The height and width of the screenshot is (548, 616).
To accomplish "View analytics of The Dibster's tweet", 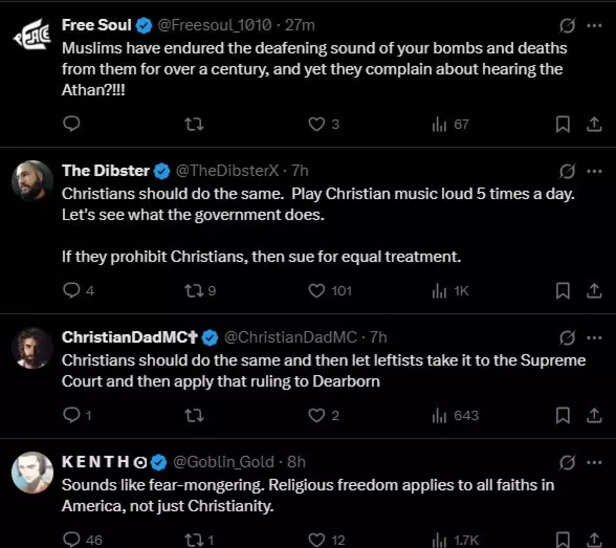I will tap(439, 291).
